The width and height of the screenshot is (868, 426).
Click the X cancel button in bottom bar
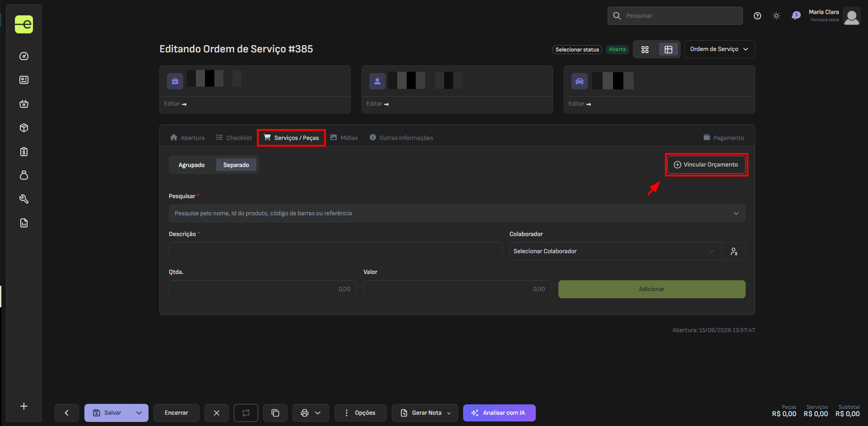click(x=217, y=413)
